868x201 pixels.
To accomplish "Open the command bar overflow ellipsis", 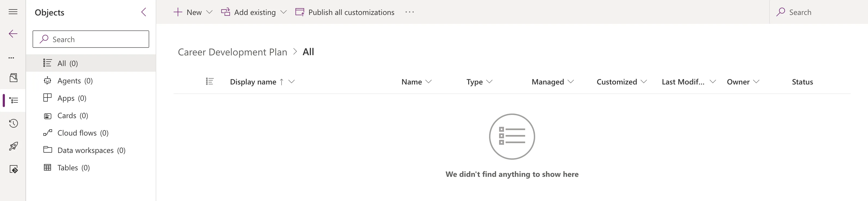I will [x=409, y=12].
